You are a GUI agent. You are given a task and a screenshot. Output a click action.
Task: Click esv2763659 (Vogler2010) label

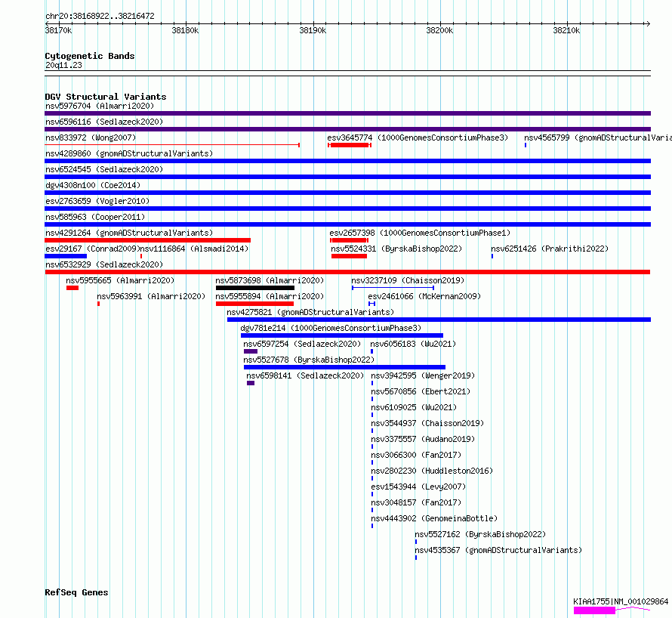coord(97,201)
